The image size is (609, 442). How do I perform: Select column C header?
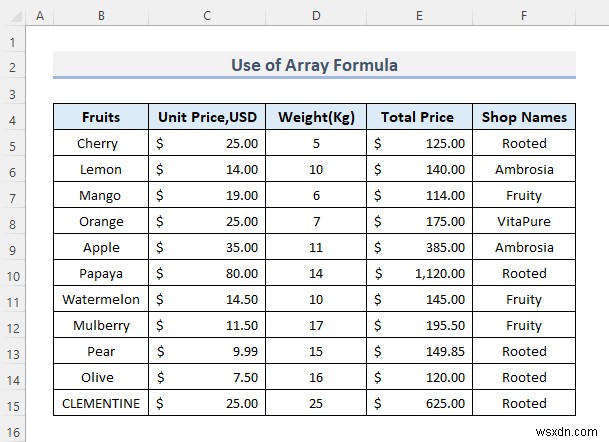click(207, 16)
